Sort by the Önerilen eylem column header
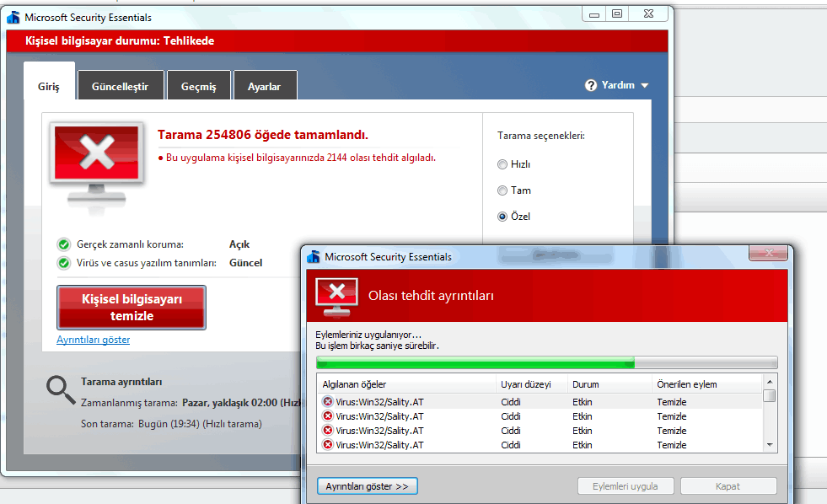 coord(707,384)
